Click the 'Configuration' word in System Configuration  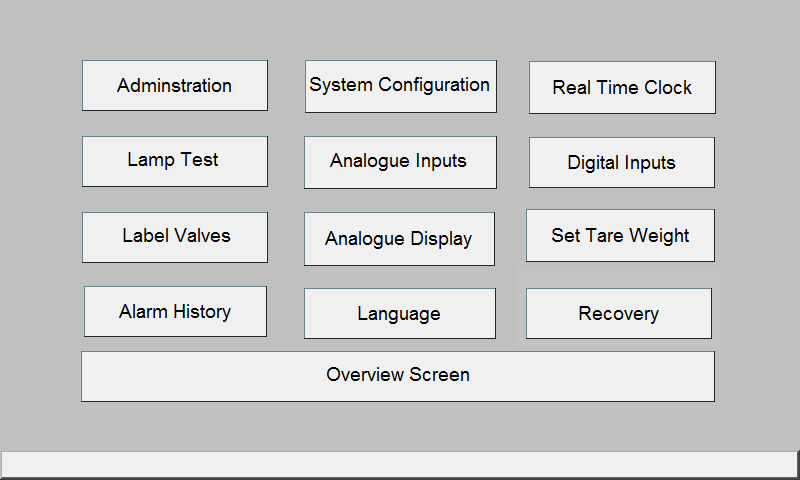[434, 85]
